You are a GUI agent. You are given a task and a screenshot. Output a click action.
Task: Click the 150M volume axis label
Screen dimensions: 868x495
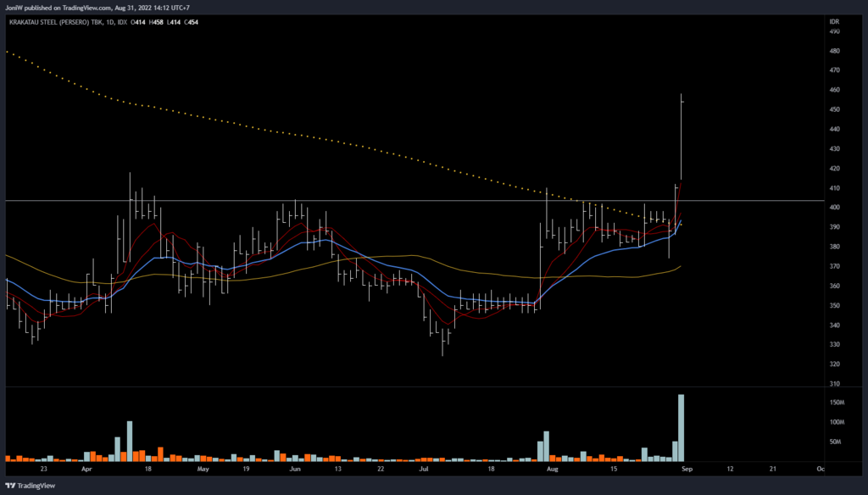836,403
